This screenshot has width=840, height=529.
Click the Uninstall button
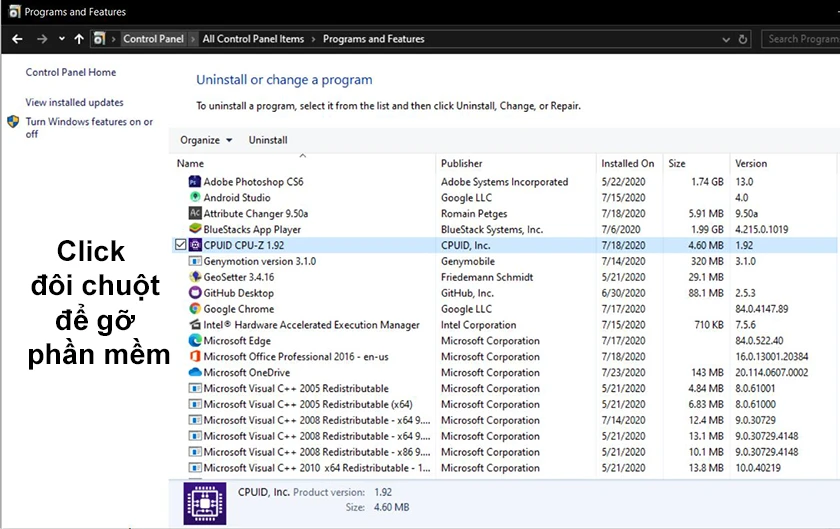point(268,140)
